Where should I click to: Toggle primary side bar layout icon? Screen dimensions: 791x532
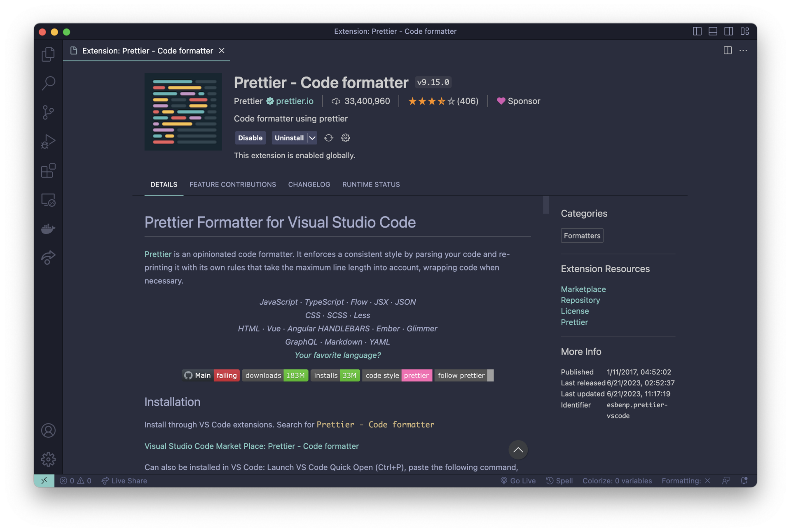point(697,31)
